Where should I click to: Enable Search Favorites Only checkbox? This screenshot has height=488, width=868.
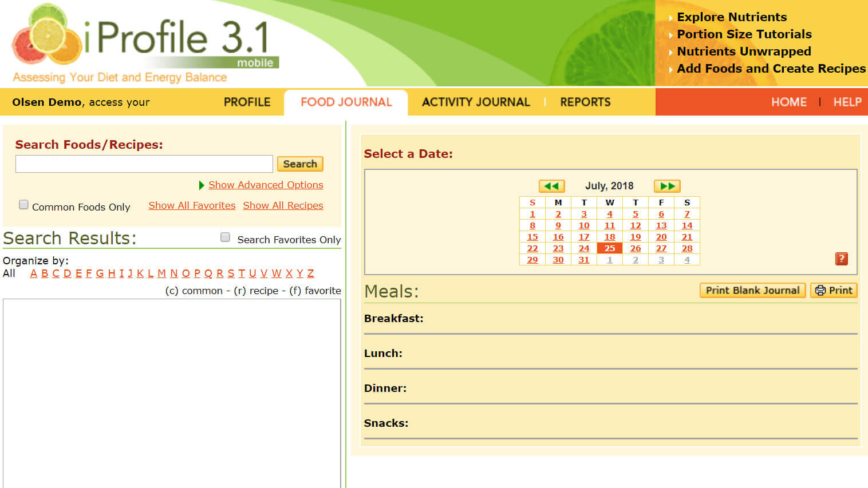[x=225, y=237]
